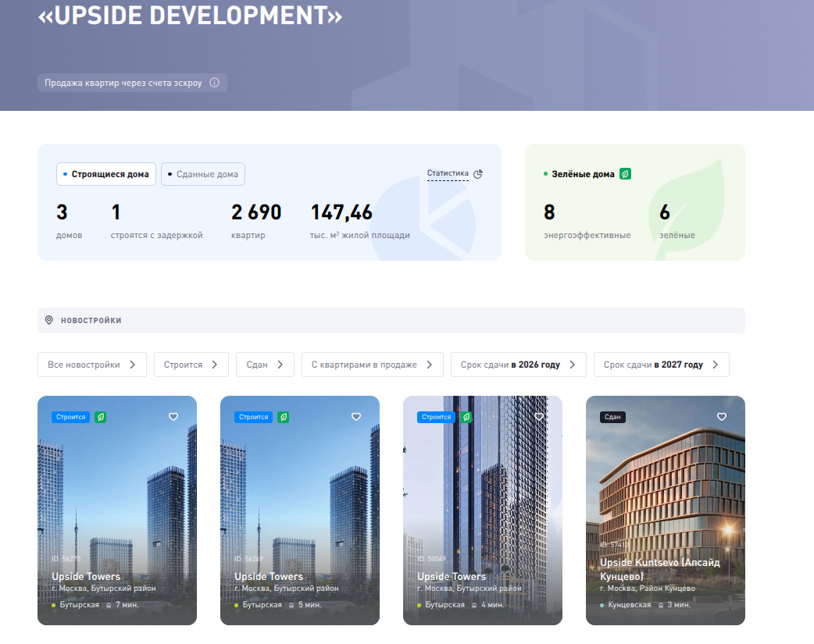Click the green leaf badge on card ID 50049
Viewport: 814px width, 644px height.
point(466,417)
